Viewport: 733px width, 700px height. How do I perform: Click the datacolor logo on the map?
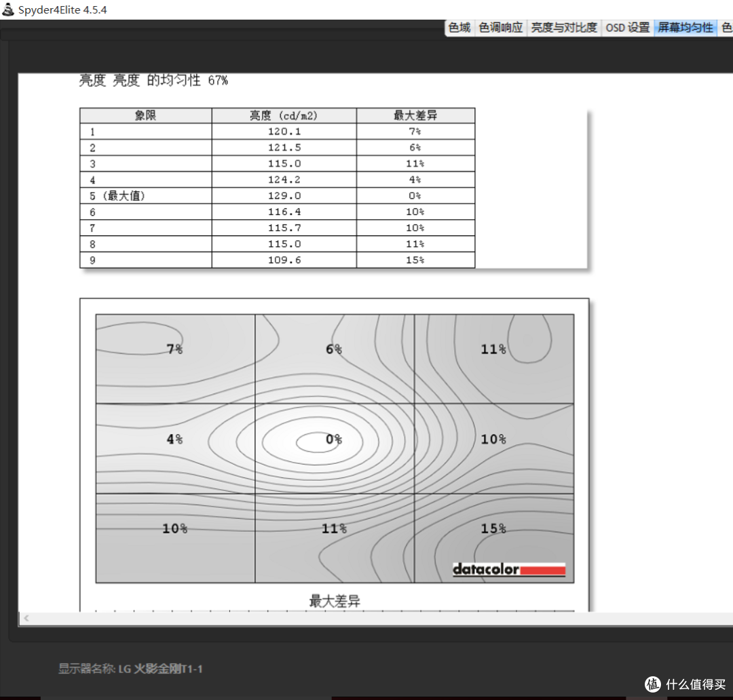(x=509, y=569)
